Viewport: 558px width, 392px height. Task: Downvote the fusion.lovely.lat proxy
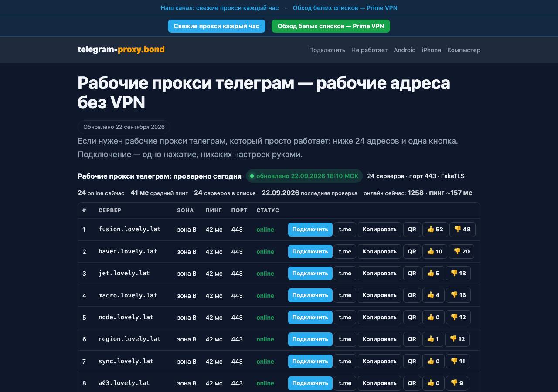(x=462, y=230)
